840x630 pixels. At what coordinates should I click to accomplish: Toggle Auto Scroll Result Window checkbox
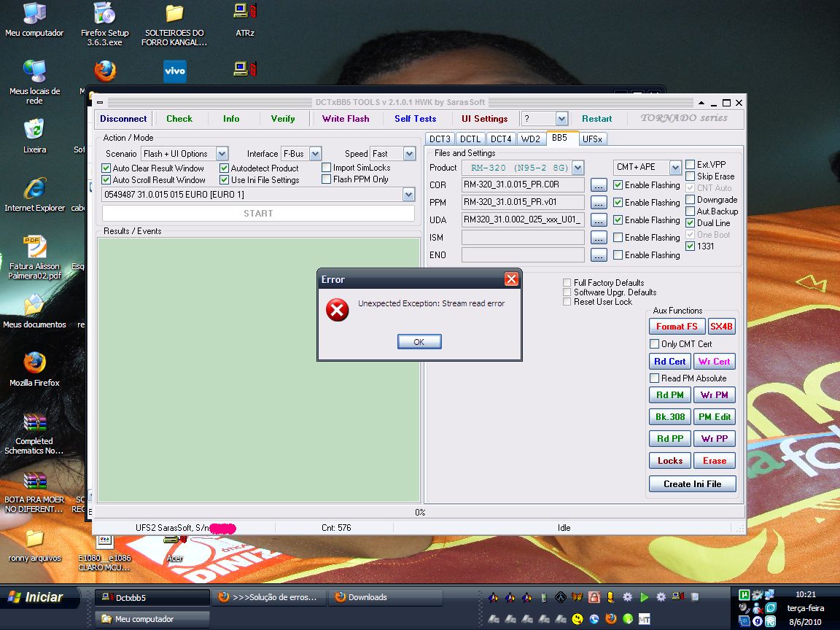pyautogui.click(x=106, y=180)
